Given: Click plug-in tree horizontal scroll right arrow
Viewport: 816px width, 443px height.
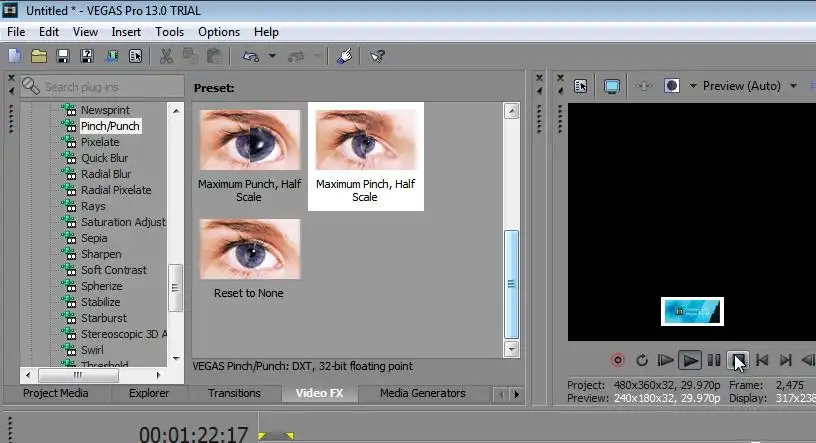Looking at the screenshot, I should tap(158, 375).
